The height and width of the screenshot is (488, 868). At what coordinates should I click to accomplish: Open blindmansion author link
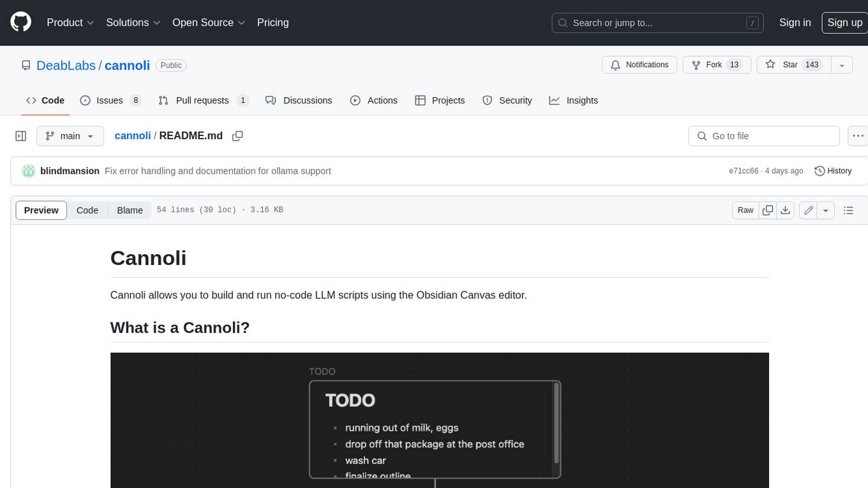[70, 171]
